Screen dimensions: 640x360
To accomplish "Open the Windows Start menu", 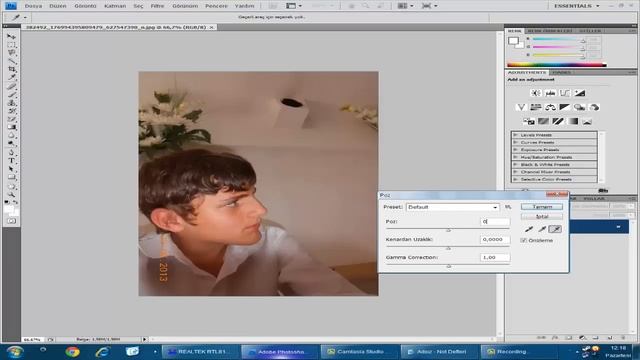I will pos(14,351).
